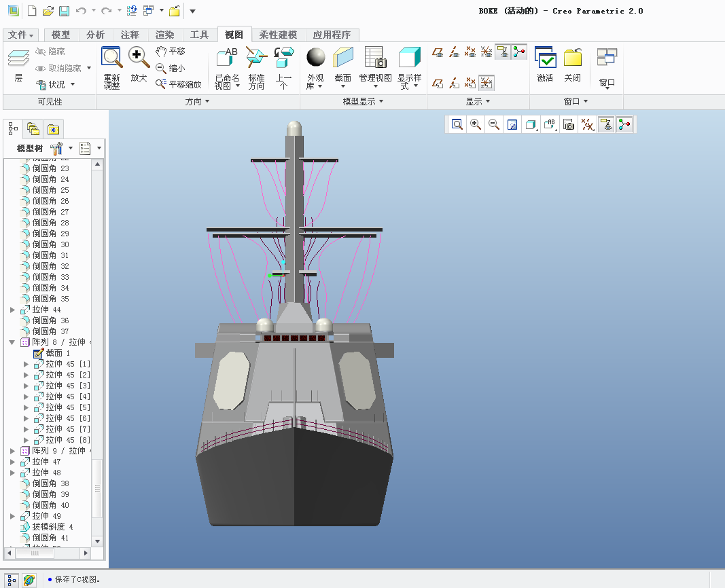Click the in-graphics Zoom Out icon
Viewport: 725px width, 588px height.
point(494,124)
